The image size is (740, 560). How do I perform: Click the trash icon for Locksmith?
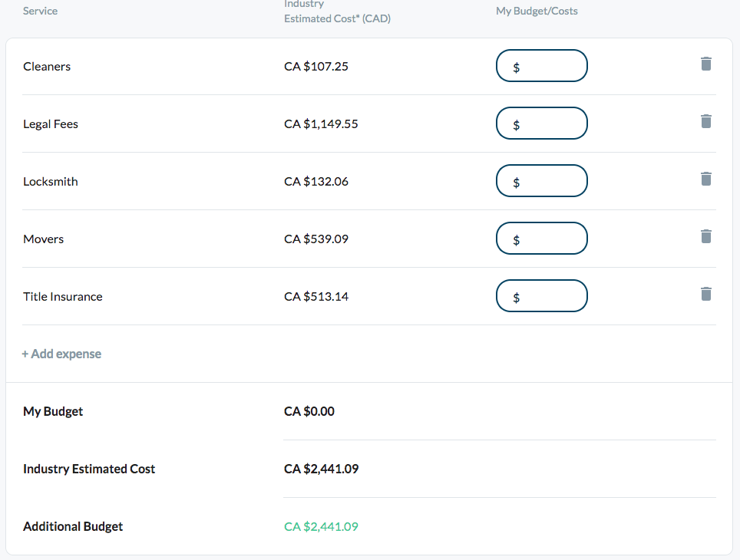[706, 179]
